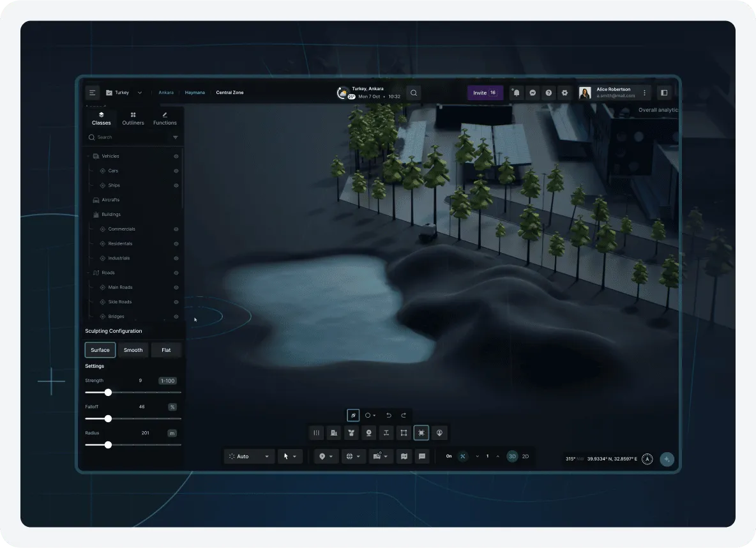Toggle visibility of Vehicles class

pyautogui.click(x=176, y=156)
